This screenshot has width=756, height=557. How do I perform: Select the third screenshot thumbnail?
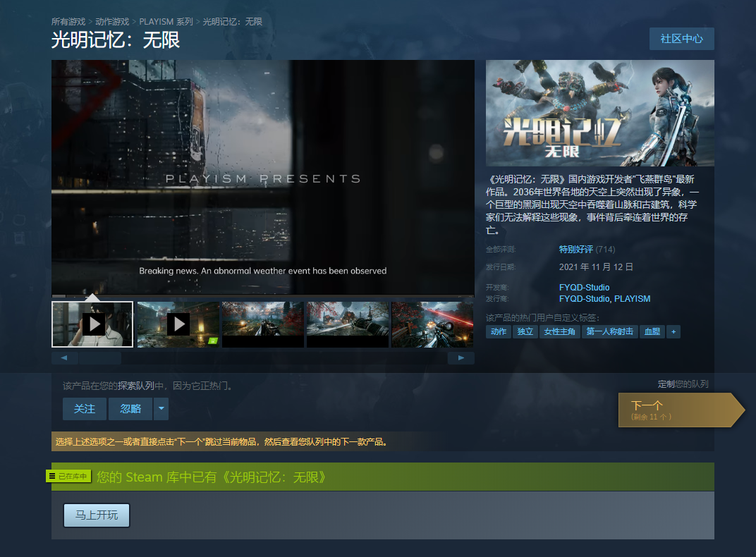[x=263, y=324]
